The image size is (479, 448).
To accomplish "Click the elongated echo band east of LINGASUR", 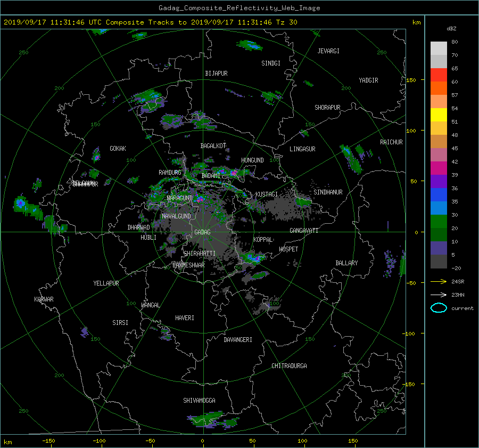I will (351, 159).
